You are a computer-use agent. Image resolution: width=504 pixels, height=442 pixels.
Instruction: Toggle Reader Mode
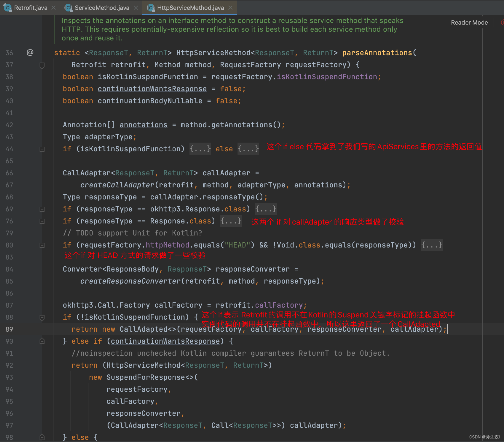click(x=469, y=22)
